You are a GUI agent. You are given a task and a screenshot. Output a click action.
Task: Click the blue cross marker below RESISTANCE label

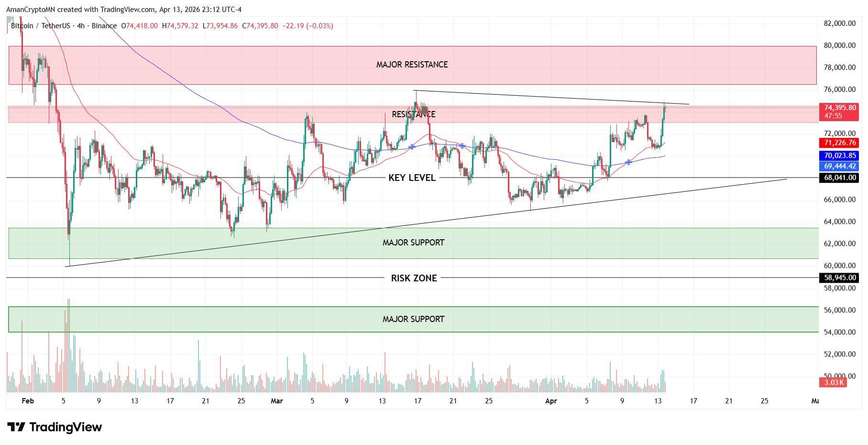tap(412, 147)
